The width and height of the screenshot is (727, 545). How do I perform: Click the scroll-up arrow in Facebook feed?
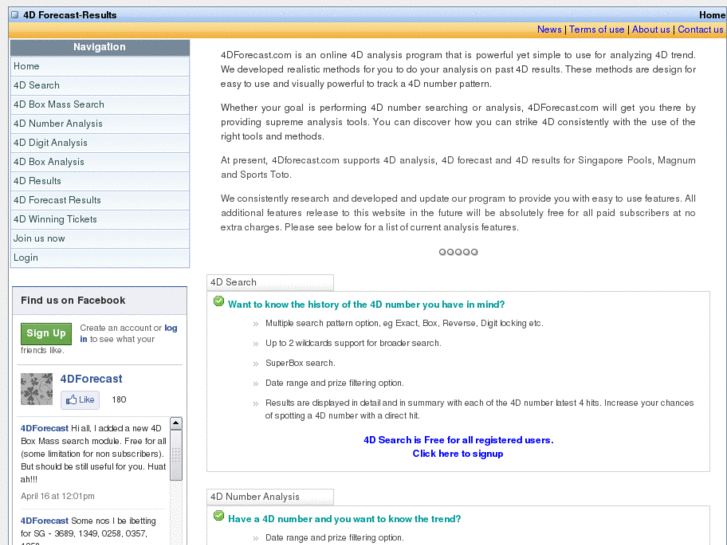[176, 424]
